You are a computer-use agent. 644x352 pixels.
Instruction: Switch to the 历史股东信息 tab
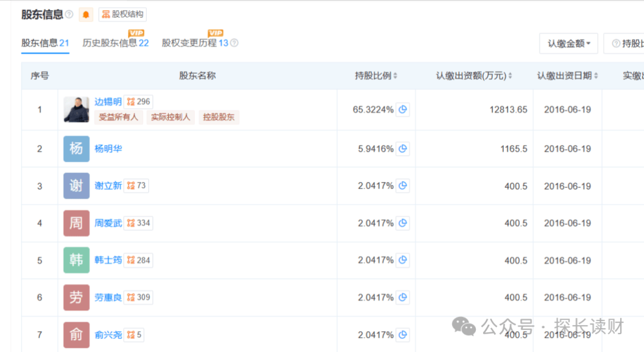(x=115, y=43)
